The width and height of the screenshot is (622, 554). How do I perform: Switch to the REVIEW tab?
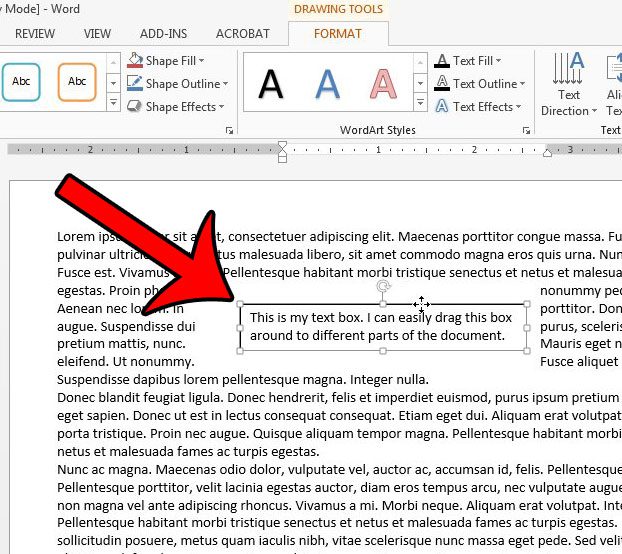[x=35, y=33]
